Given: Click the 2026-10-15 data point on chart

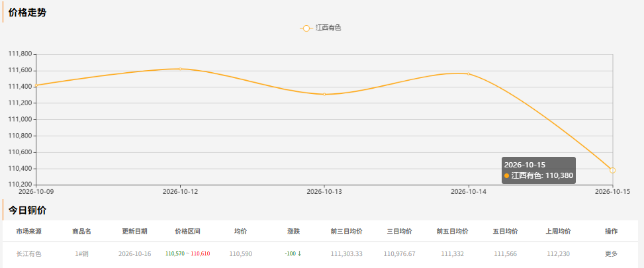Looking at the screenshot, I should tap(612, 170).
